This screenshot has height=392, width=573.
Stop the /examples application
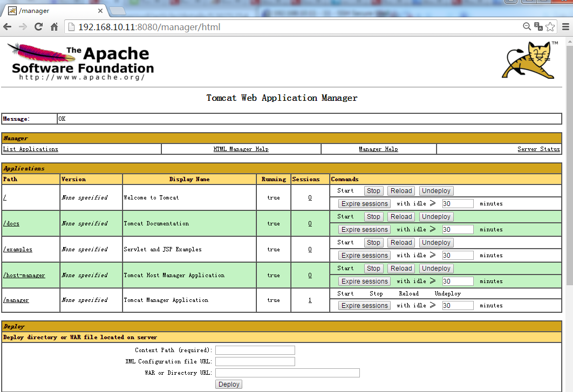373,243
